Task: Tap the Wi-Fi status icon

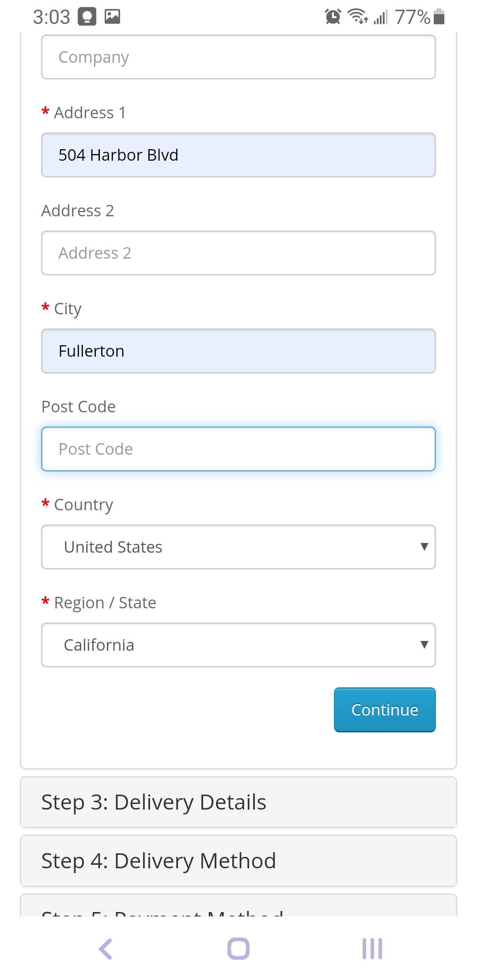Action: [358, 17]
